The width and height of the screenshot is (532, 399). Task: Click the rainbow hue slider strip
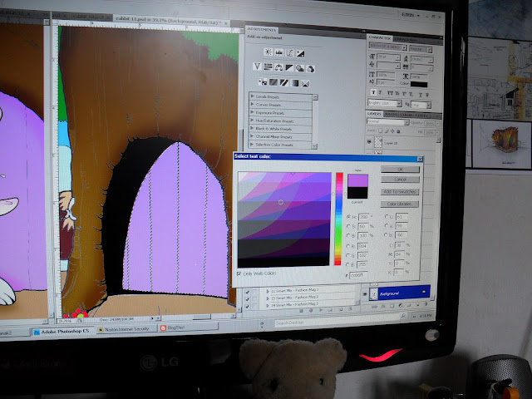339,219
